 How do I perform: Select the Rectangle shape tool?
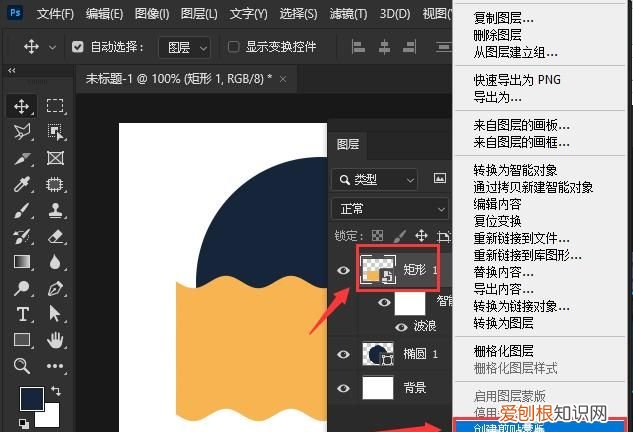coord(22,340)
